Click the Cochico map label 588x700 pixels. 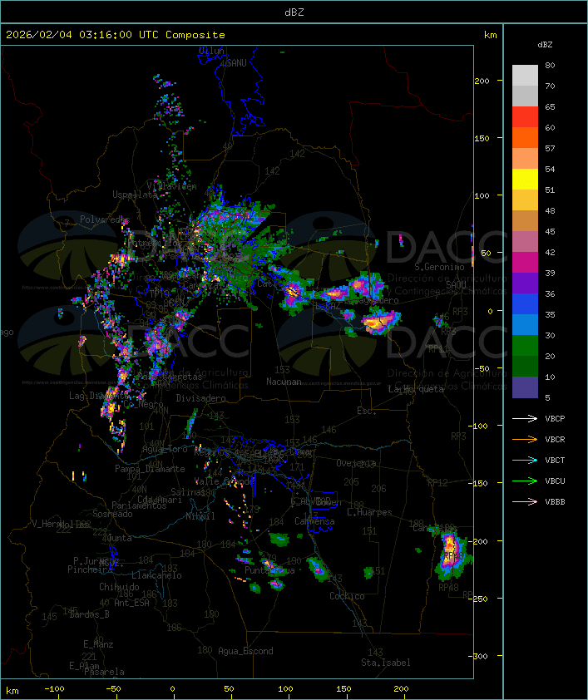click(347, 596)
